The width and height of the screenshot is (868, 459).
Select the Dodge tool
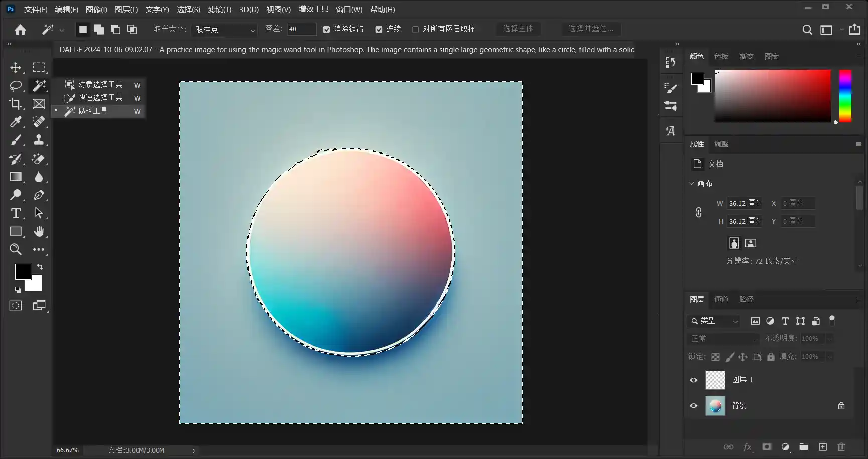pyautogui.click(x=16, y=195)
